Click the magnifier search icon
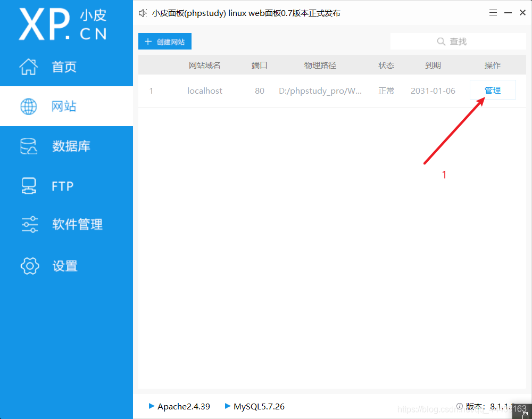Screen dimensions: 532x419 click(440, 42)
